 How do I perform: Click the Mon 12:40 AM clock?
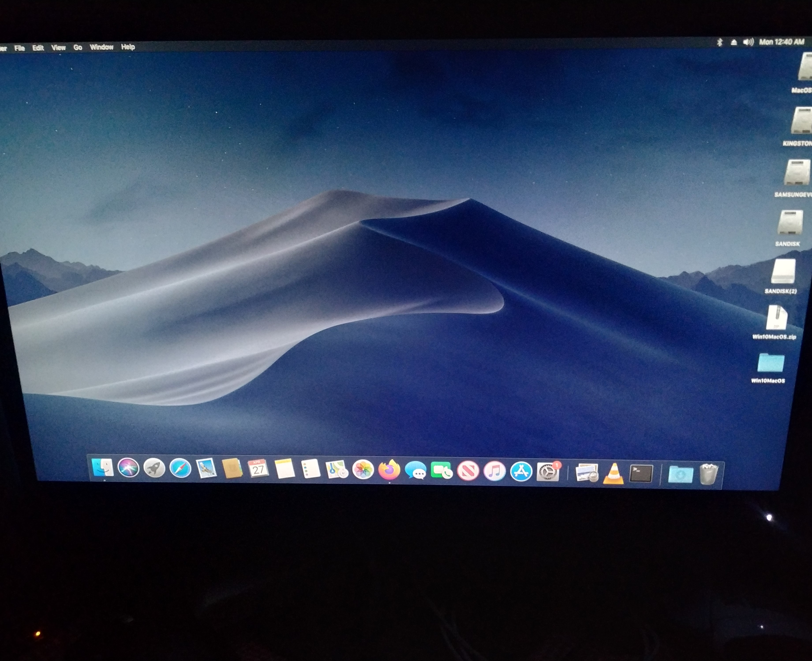pos(781,42)
